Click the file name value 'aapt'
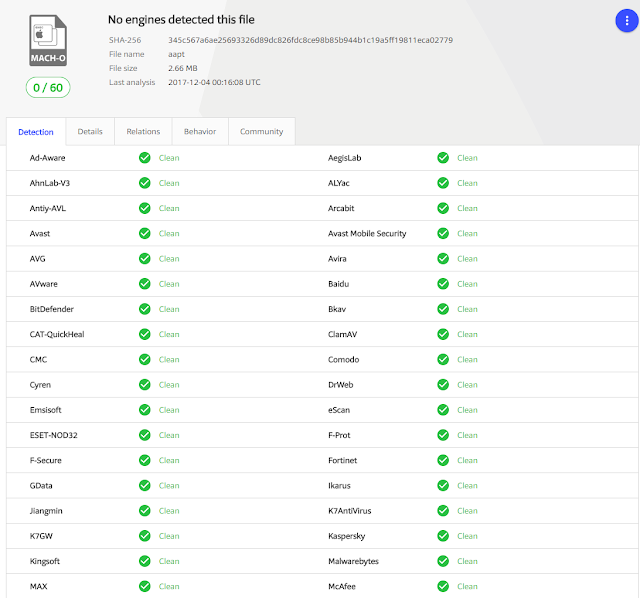 (x=176, y=54)
